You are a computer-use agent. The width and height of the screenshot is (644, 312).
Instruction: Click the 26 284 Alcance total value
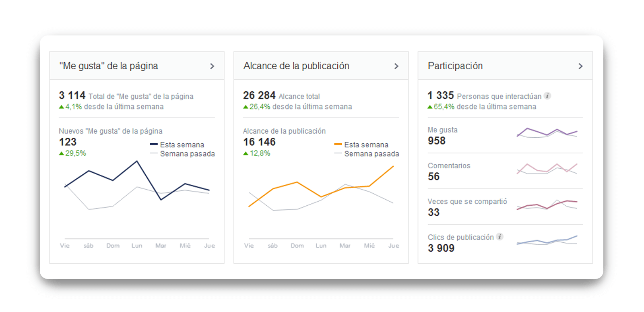pyautogui.click(x=259, y=95)
